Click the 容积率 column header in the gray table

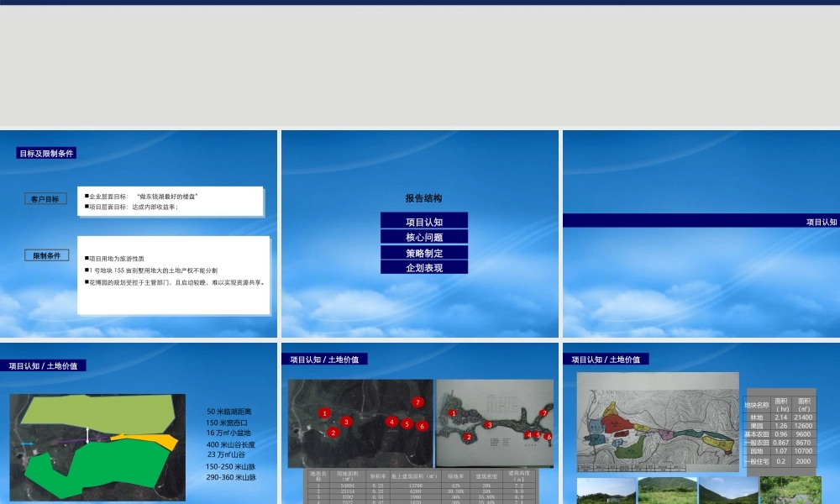click(x=378, y=475)
